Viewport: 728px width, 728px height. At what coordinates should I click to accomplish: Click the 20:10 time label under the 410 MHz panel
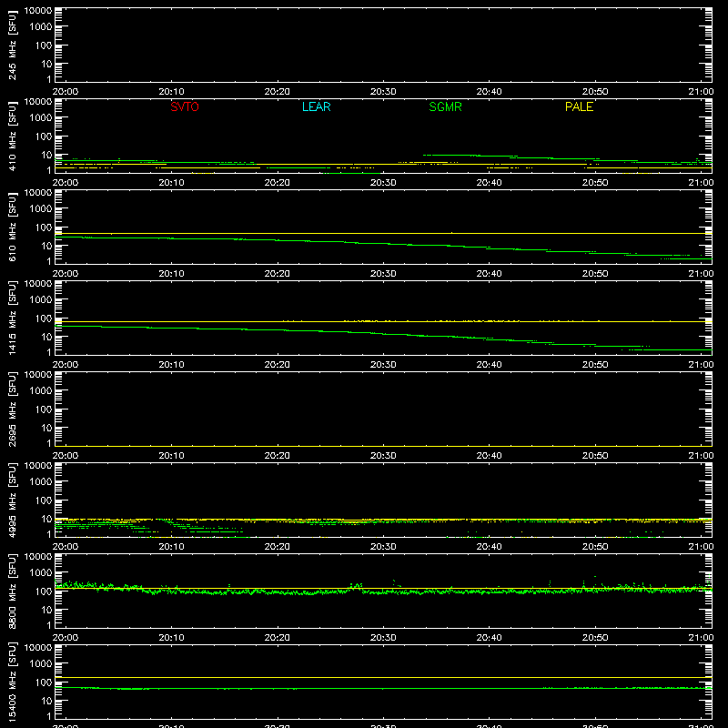tap(171, 183)
